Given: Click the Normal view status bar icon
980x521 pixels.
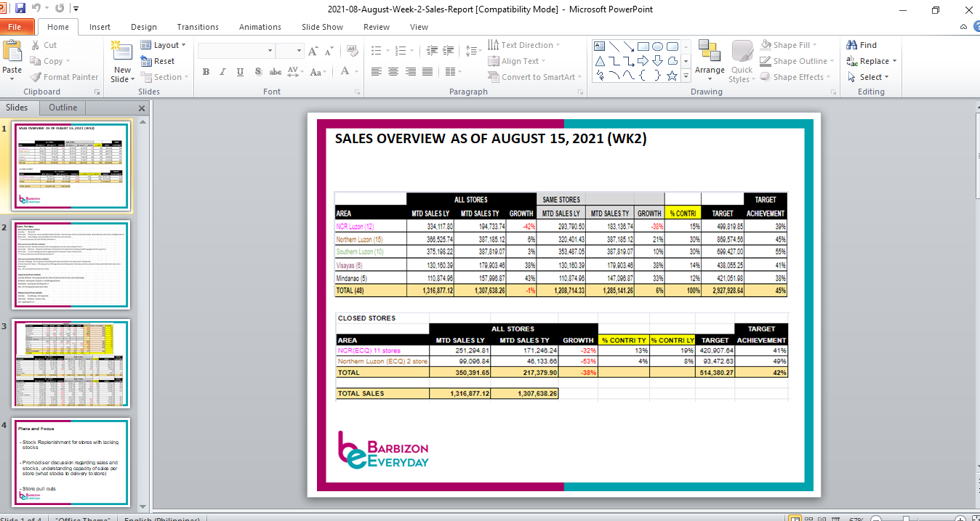Looking at the screenshot, I should 795,519.
